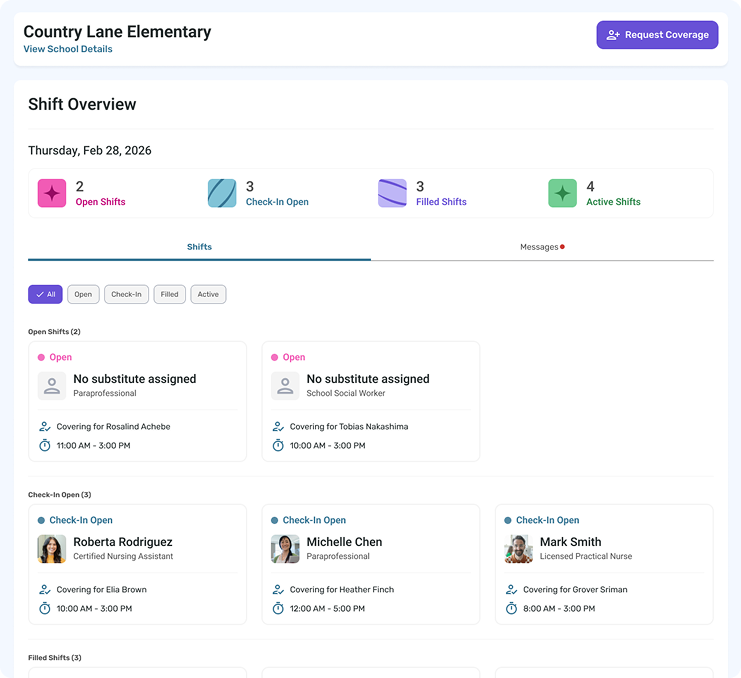Click the purple Filled Shifts summary icon

point(392,193)
